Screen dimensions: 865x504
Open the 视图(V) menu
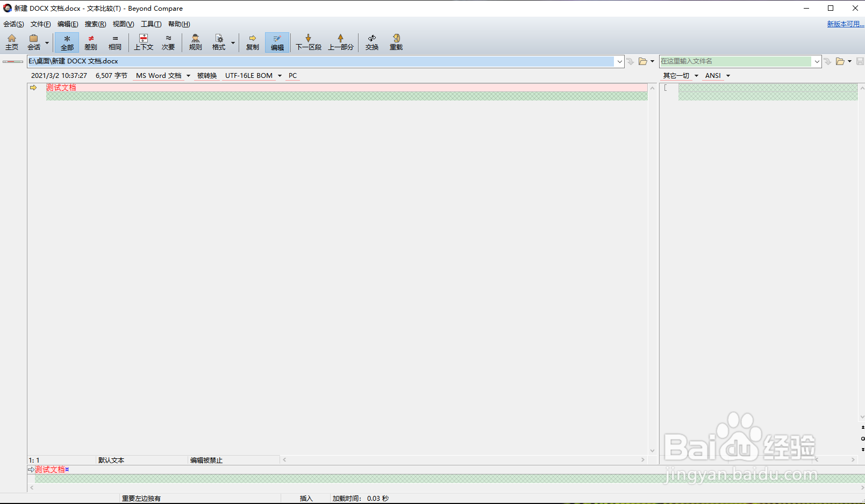(123, 24)
